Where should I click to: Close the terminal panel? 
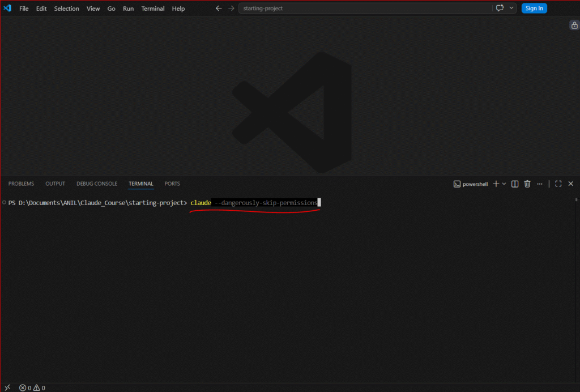(x=571, y=184)
